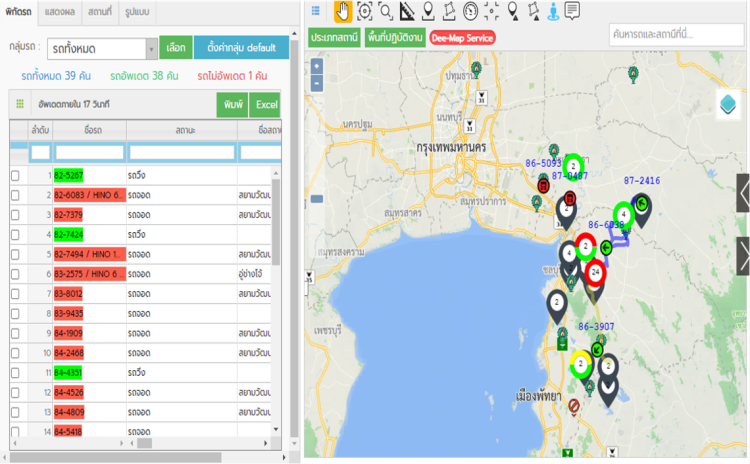Switch to the แสดงผล tab
This screenshot has width=750, height=464.
pyautogui.click(x=61, y=10)
